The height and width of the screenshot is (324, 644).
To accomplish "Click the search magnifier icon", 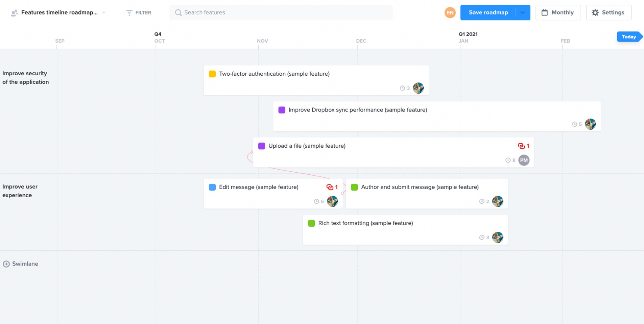I will [178, 13].
